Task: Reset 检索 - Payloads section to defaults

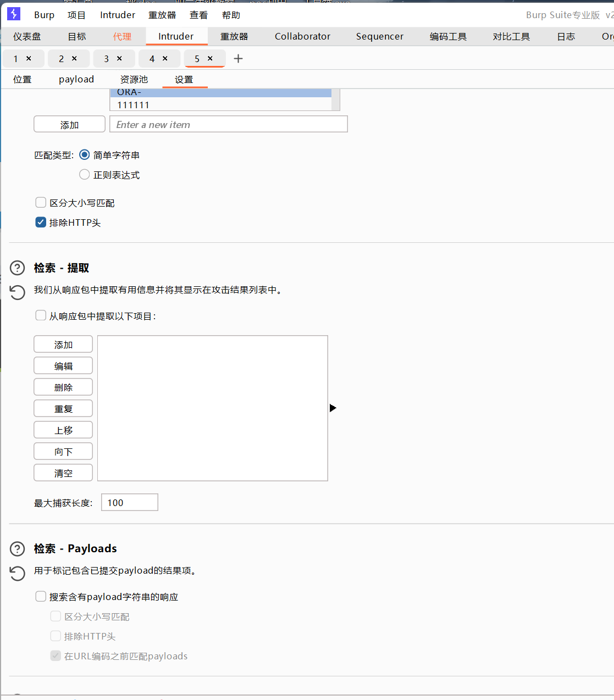Action: click(18, 573)
